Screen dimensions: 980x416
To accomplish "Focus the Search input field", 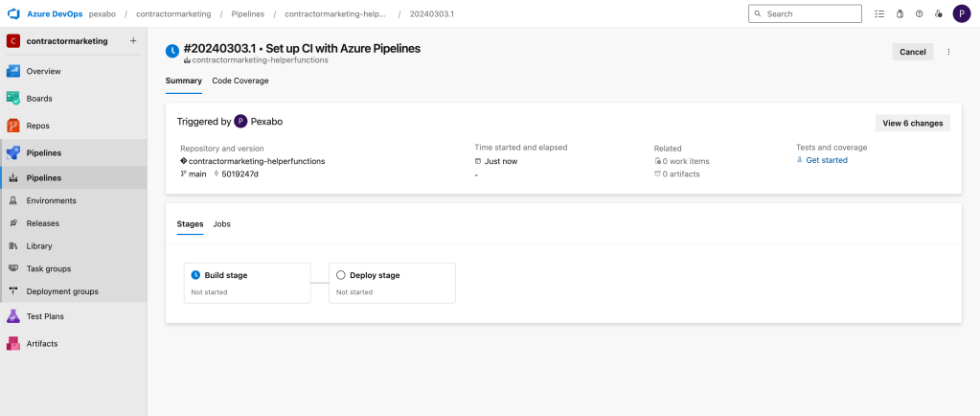I will [805, 13].
